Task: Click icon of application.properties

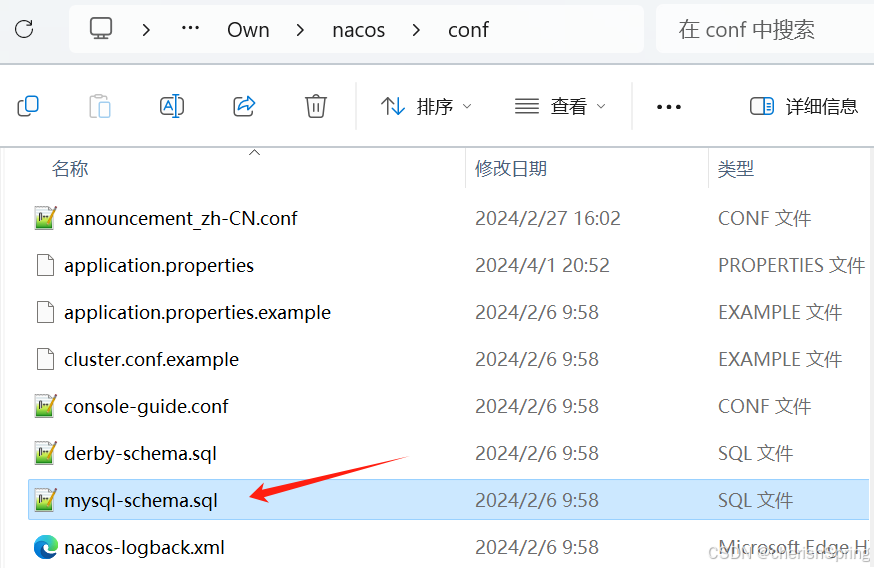Action: pos(45,265)
